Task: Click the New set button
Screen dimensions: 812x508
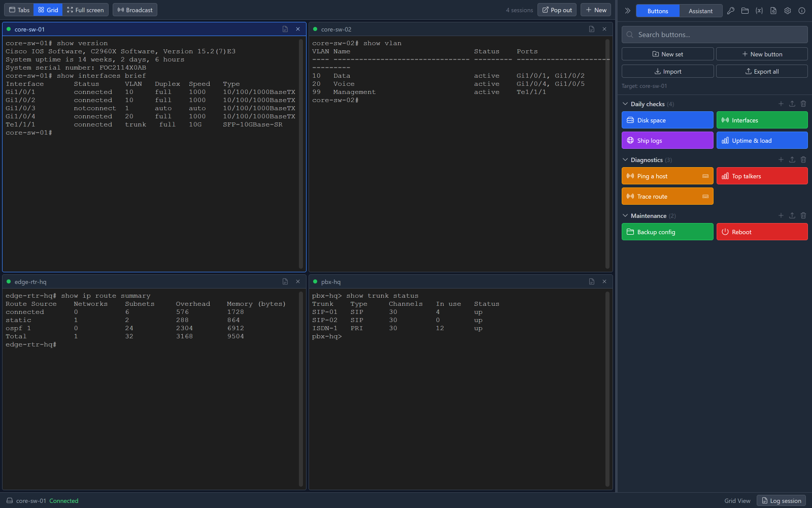Action: point(668,54)
